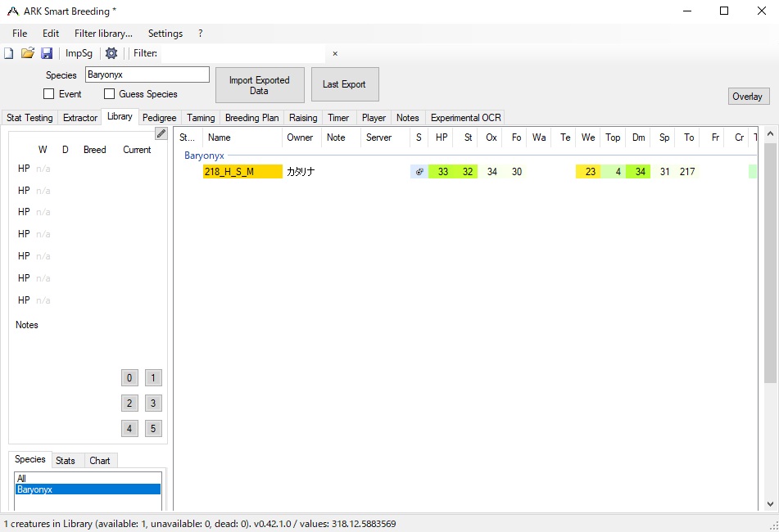Switch to the Stat Testing tab
779x532 pixels.
coord(29,118)
